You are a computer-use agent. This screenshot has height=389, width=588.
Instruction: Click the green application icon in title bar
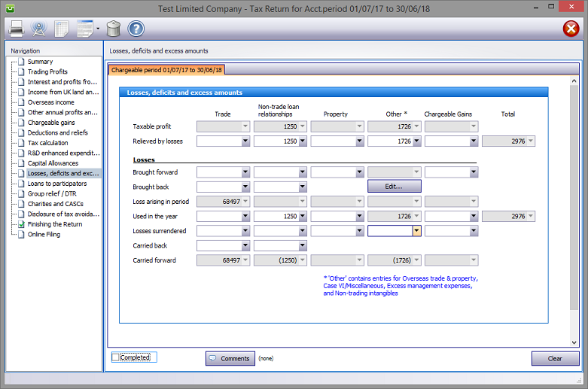pyautogui.click(x=10, y=8)
